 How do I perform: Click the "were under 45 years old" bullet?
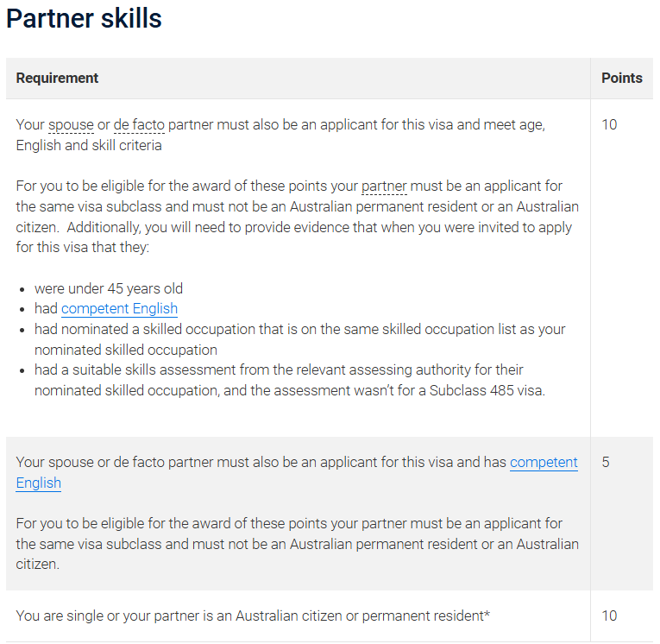[x=109, y=288]
